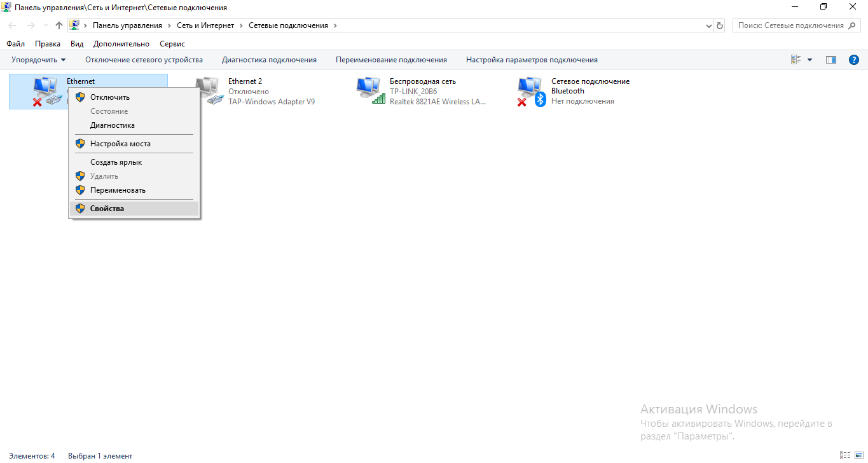Click the Отключено status under Ethernet 2
The height and width of the screenshot is (463, 868).
pos(249,92)
